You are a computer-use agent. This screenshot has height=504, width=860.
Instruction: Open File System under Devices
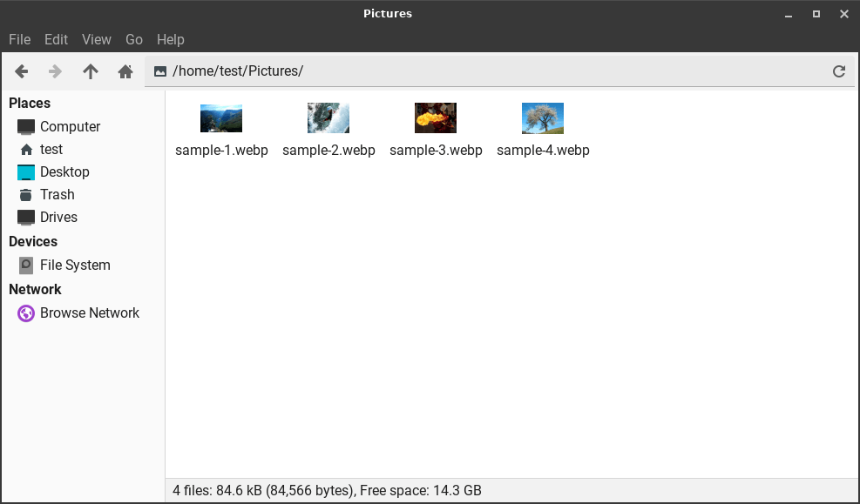[75, 265]
